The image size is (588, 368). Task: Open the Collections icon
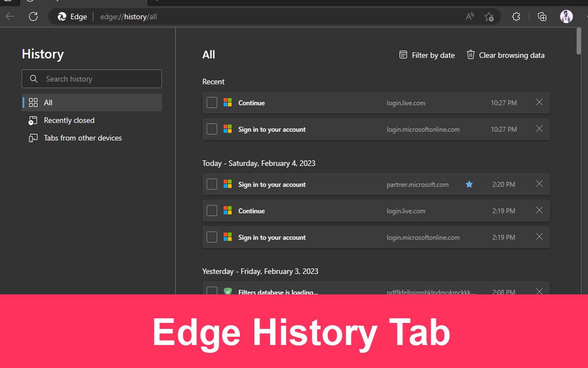point(542,17)
